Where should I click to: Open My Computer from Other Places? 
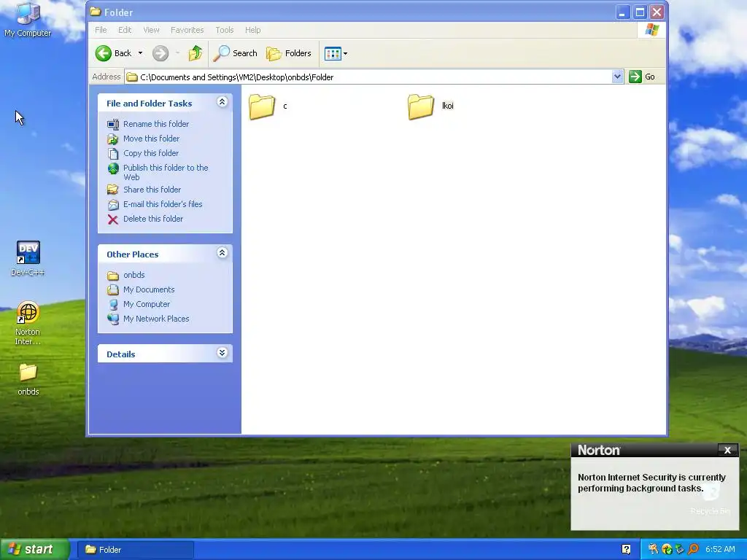tap(146, 304)
